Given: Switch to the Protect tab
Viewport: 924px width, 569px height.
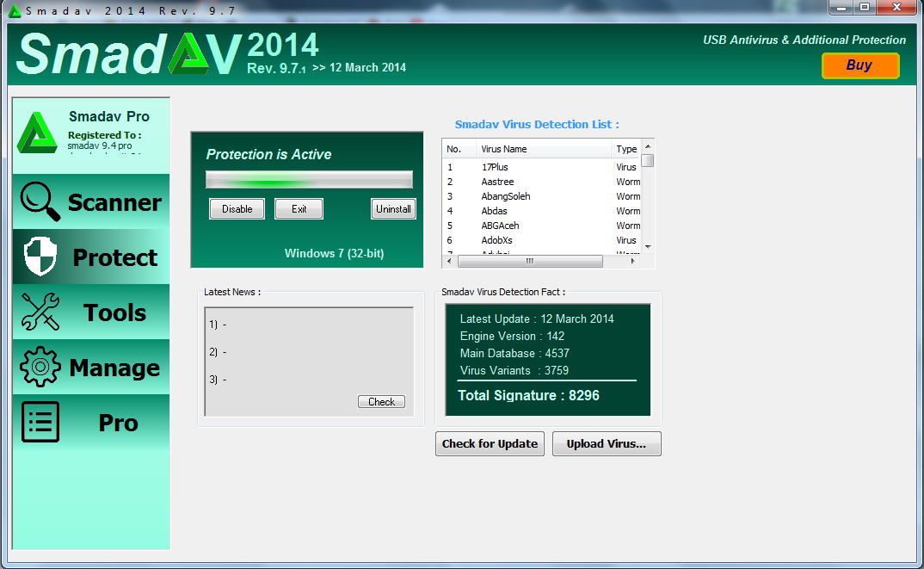Looking at the screenshot, I should coord(91,257).
